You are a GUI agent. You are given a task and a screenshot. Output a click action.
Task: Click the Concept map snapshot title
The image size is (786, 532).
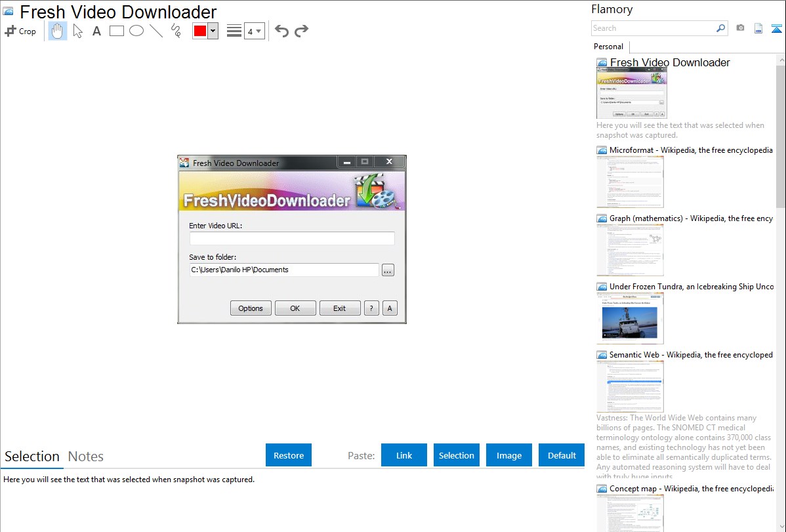(692, 489)
